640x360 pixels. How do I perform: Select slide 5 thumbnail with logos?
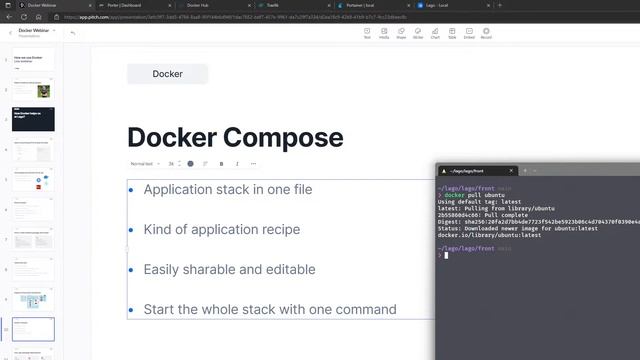click(33, 179)
